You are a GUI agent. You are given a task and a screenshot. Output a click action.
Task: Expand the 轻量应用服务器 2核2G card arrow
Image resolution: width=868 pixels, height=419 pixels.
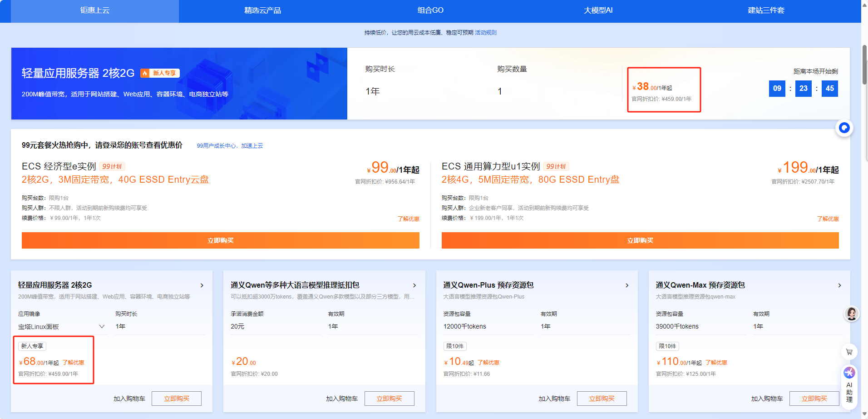point(202,285)
